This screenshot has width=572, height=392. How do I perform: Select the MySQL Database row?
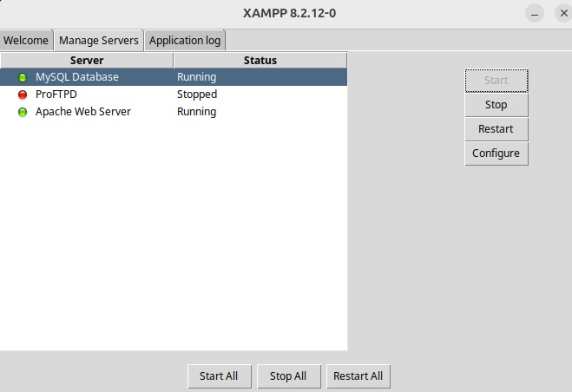[x=174, y=77]
